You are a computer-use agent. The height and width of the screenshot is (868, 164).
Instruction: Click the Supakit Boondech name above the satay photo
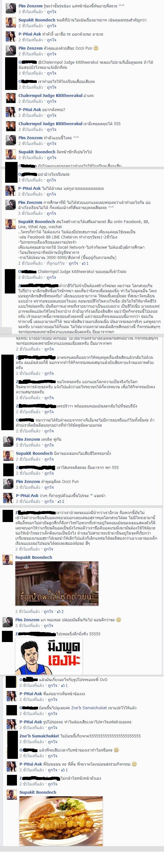click(x=38, y=792)
